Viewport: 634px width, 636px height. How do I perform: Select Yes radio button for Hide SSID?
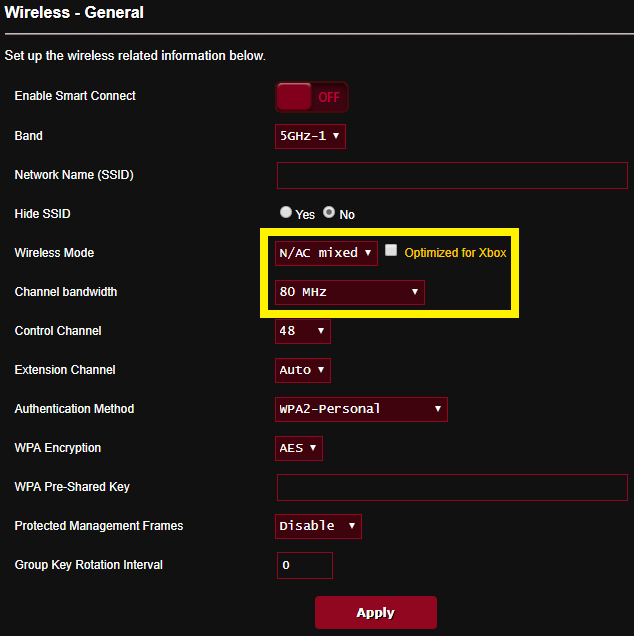[286, 213]
